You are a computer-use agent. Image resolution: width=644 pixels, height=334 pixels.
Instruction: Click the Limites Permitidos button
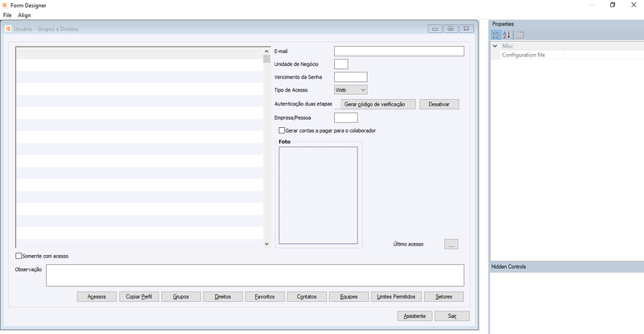coord(396,297)
